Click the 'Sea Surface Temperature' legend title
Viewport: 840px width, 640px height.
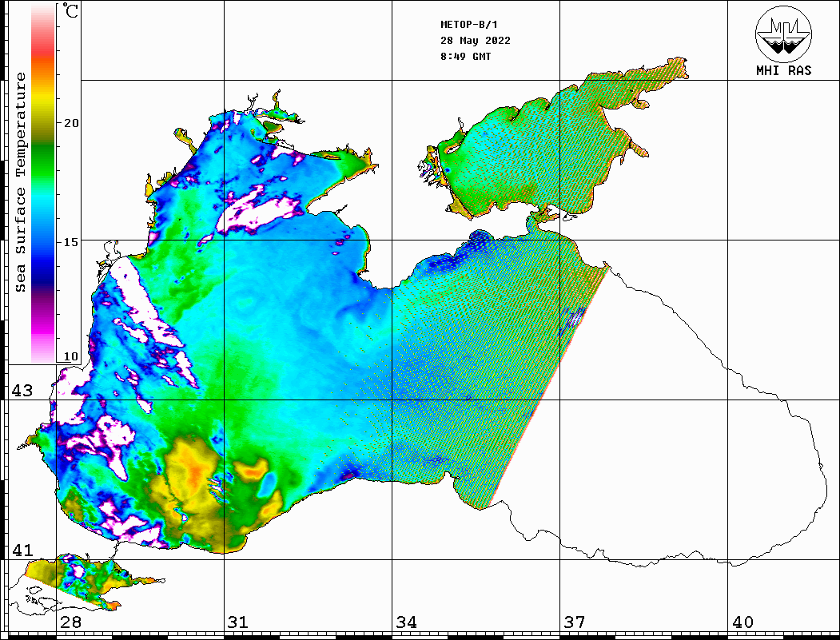coord(21,182)
